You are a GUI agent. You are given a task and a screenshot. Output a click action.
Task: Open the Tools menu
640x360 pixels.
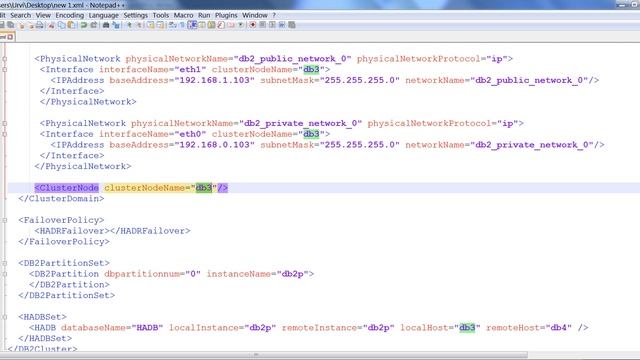(160, 15)
